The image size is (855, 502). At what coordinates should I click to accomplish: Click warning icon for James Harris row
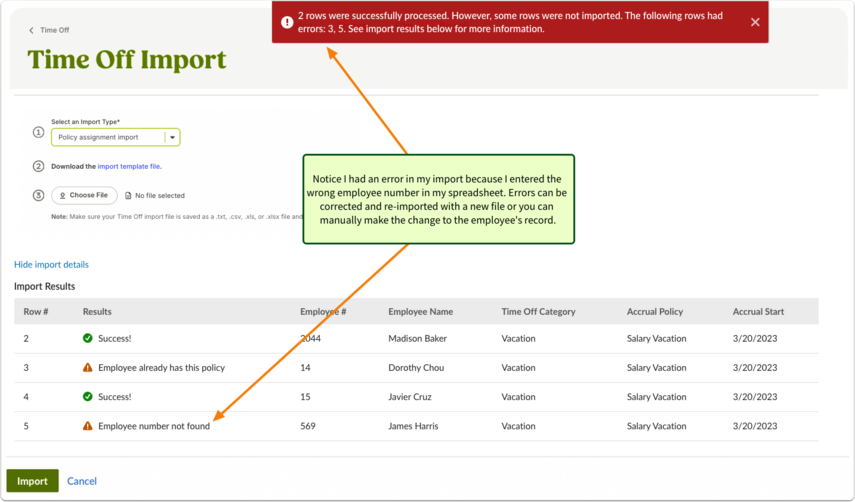click(87, 426)
